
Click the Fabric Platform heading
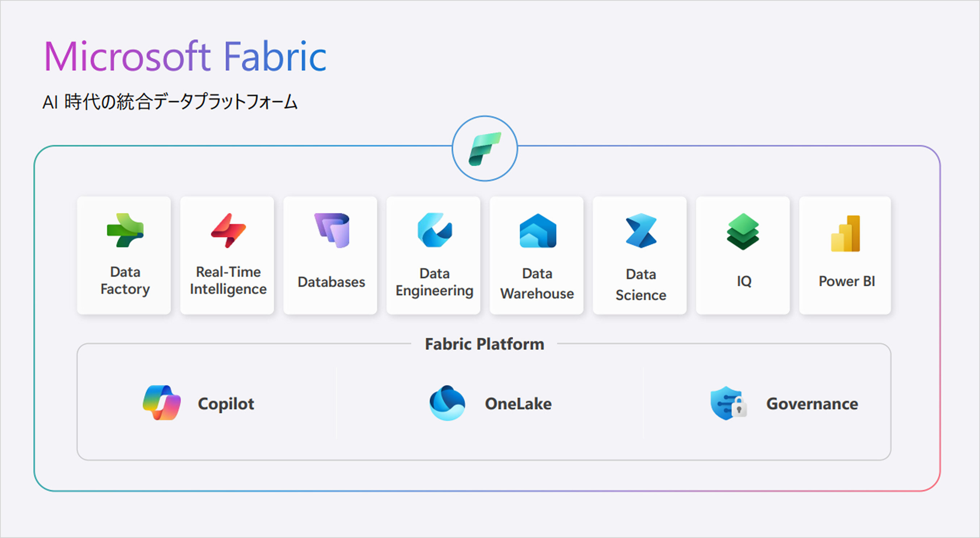pyautogui.click(x=484, y=344)
